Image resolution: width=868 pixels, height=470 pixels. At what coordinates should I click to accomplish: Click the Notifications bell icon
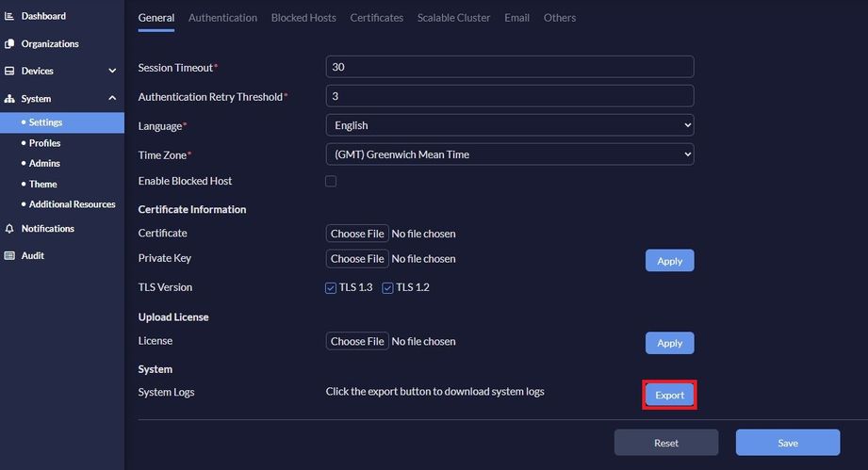click(8, 228)
